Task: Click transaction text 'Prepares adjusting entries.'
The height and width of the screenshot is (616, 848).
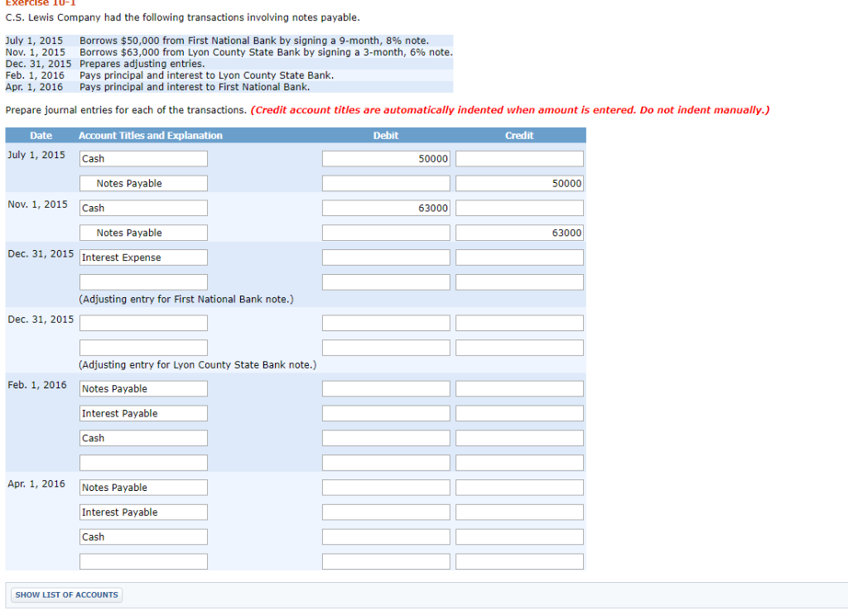Action: tap(142, 64)
